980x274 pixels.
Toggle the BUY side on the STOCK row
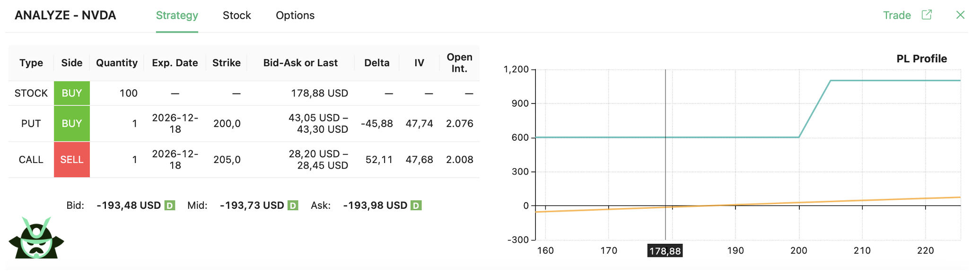pyautogui.click(x=72, y=93)
